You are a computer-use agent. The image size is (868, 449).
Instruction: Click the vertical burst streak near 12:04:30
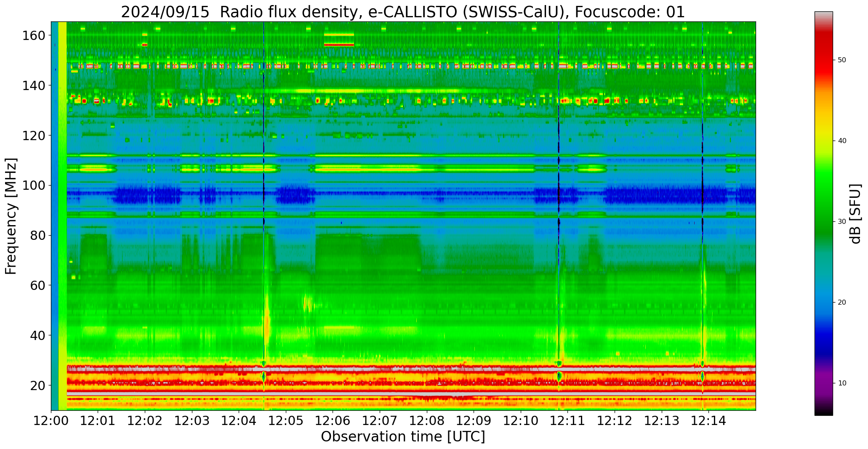(264, 216)
